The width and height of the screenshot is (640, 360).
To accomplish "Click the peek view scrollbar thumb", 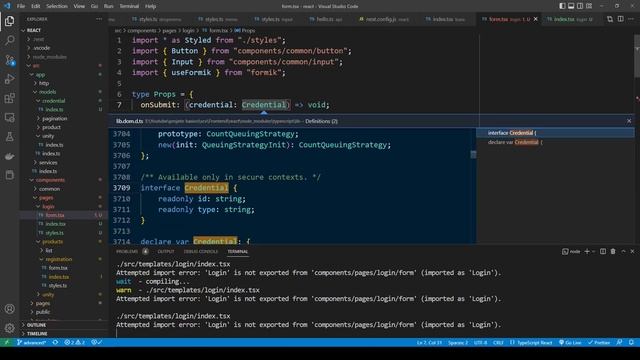I will pos(473,154).
